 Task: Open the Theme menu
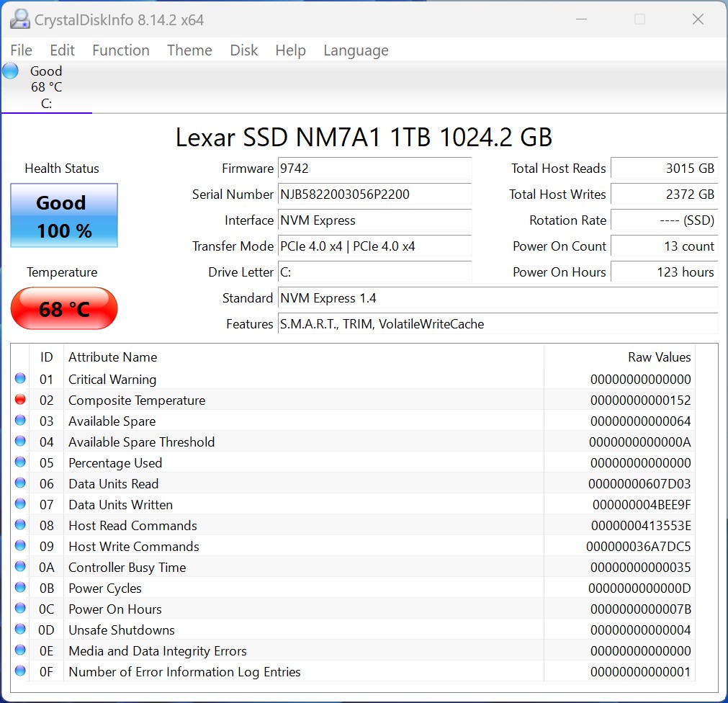point(189,50)
